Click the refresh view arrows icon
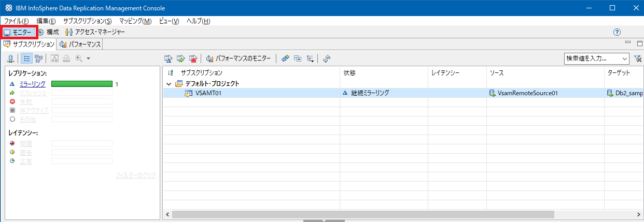This screenshot has width=644, height=222. (x=327, y=59)
